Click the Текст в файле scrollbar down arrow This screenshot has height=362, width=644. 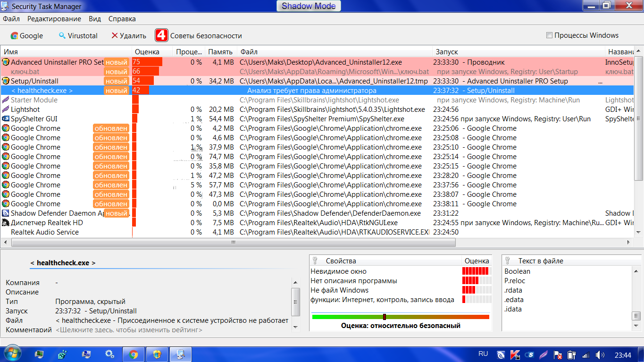tap(635, 326)
